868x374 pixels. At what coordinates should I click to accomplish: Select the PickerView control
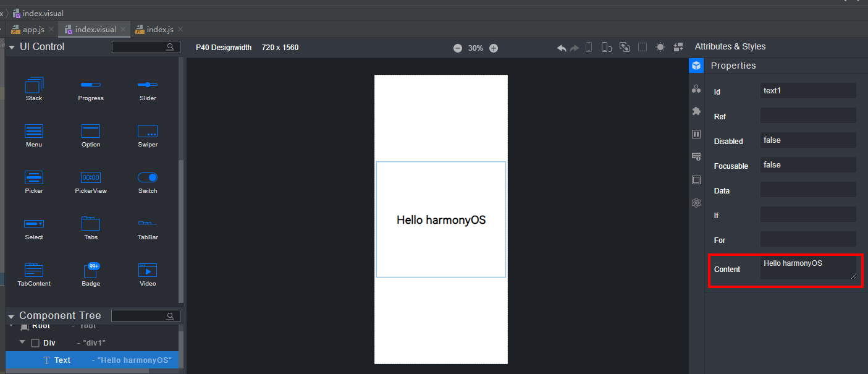91,182
